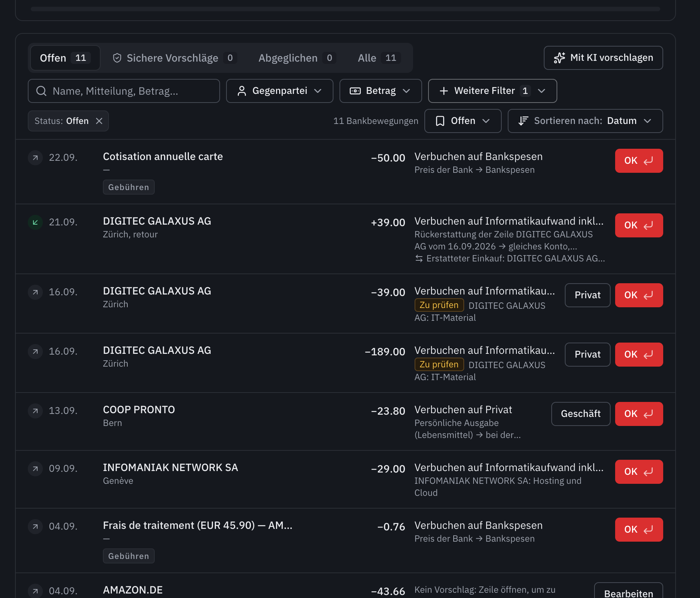700x598 pixels.
Task: Mark DIGITEC -189.00 row as Privat
Action: [588, 355]
